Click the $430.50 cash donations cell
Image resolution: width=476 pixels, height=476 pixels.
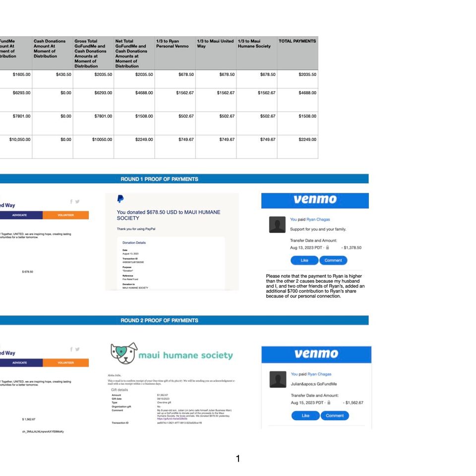(x=53, y=79)
